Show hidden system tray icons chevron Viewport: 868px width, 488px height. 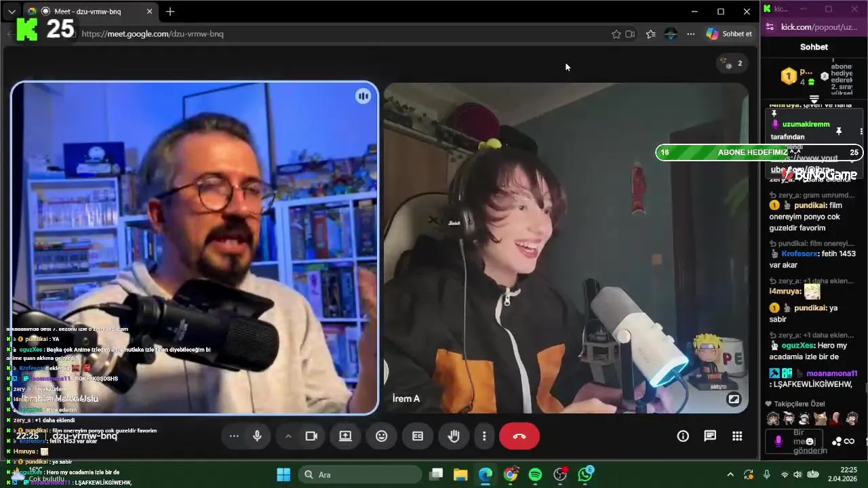[x=730, y=474]
